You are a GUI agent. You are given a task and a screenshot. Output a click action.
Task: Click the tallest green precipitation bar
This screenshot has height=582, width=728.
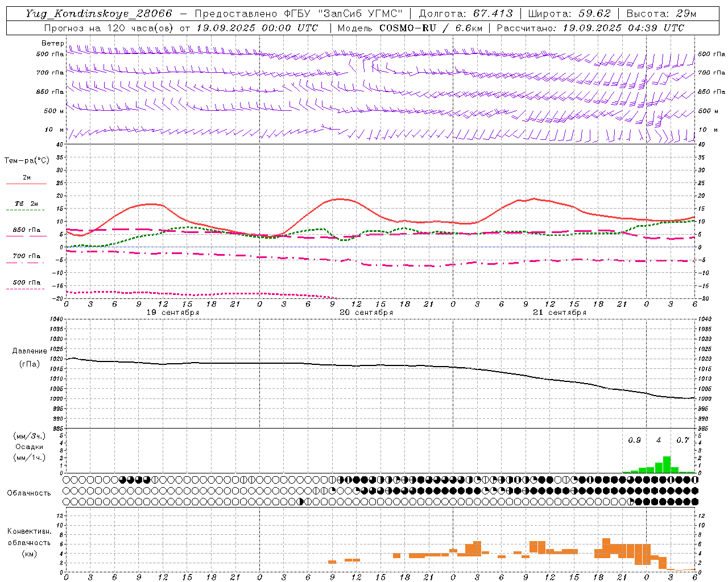667,464
